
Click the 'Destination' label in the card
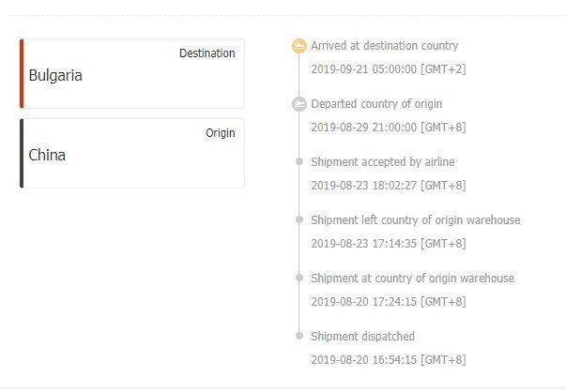[x=207, y=53]
